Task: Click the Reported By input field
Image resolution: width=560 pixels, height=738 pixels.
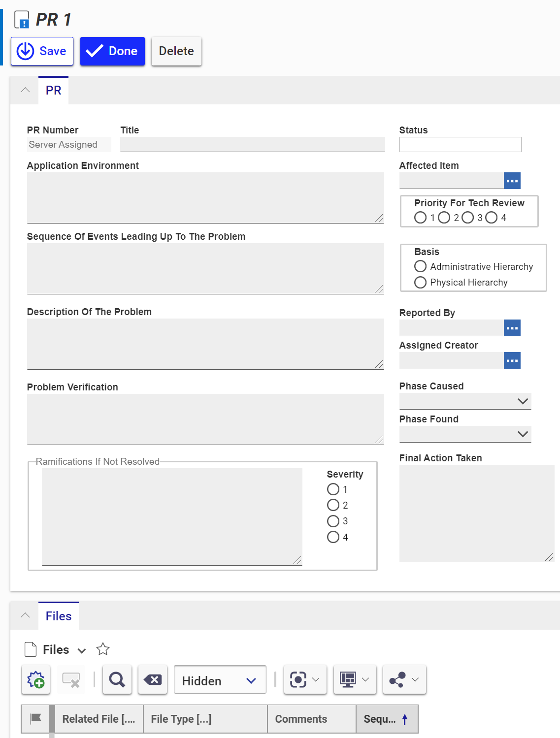Action: (x=452, y=328)
